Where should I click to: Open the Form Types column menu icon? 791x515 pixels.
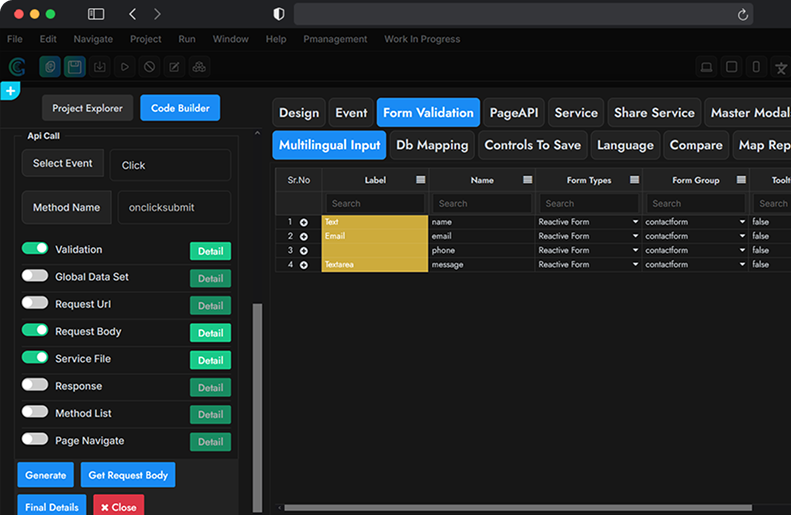coord(634,180)
